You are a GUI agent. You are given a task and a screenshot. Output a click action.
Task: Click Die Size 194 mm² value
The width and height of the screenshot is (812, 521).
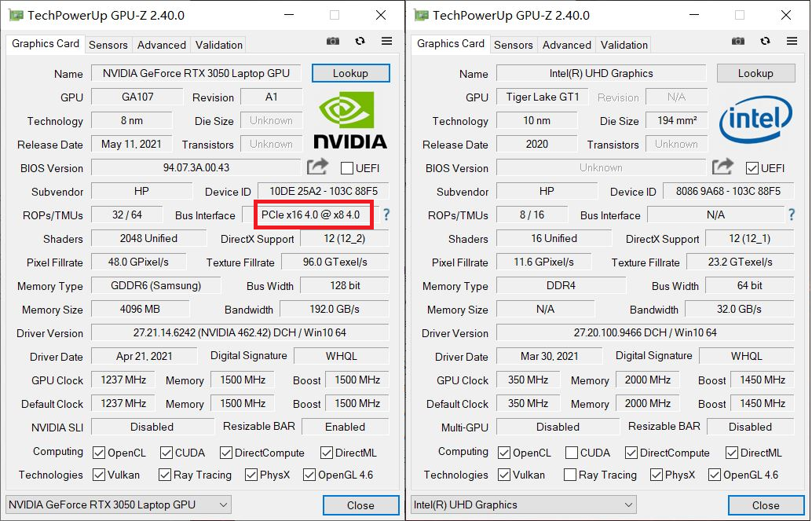click(x=677, y=120)
